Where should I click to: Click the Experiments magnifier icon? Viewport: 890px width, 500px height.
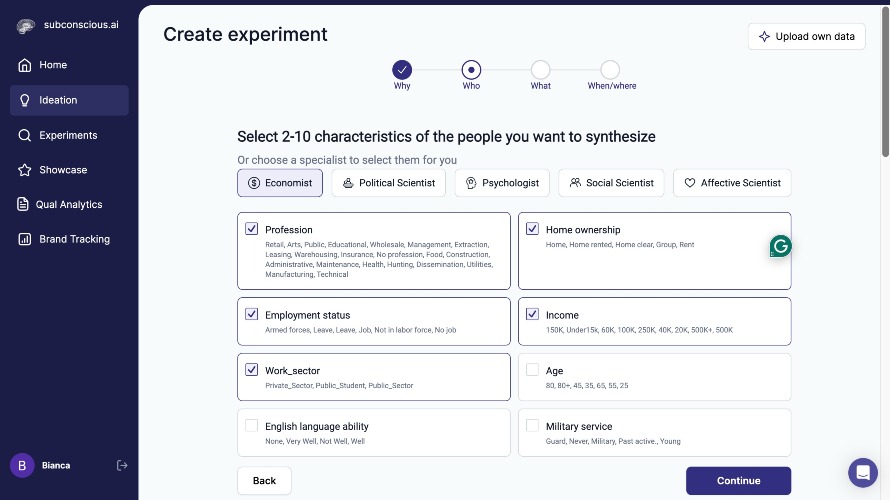tap(25, 135)
